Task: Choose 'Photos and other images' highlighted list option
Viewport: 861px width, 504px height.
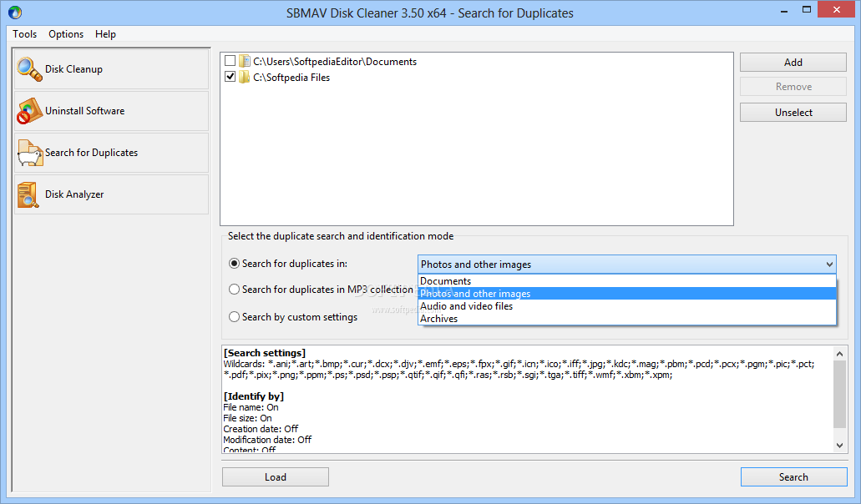Action: pyautogui.click(x=627, y=294)
